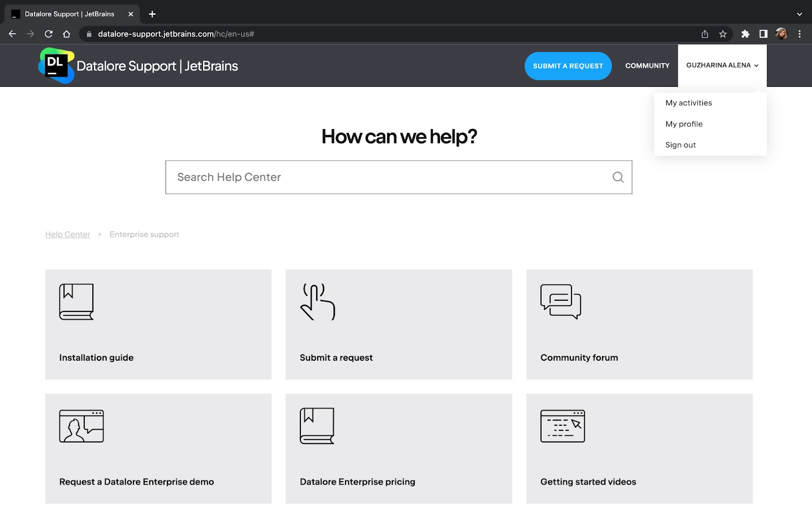812x508 pixels.
Task: Click the pointing hand icon on the Submit a request card
Action: coord(318,302)
